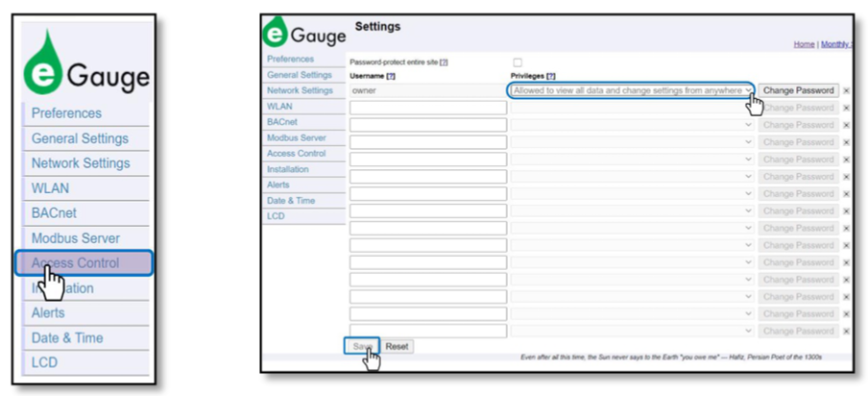Follow the Home link at top right
This screenshot has height=396, width=868.
pyautogui.click(x=803, y=44)
